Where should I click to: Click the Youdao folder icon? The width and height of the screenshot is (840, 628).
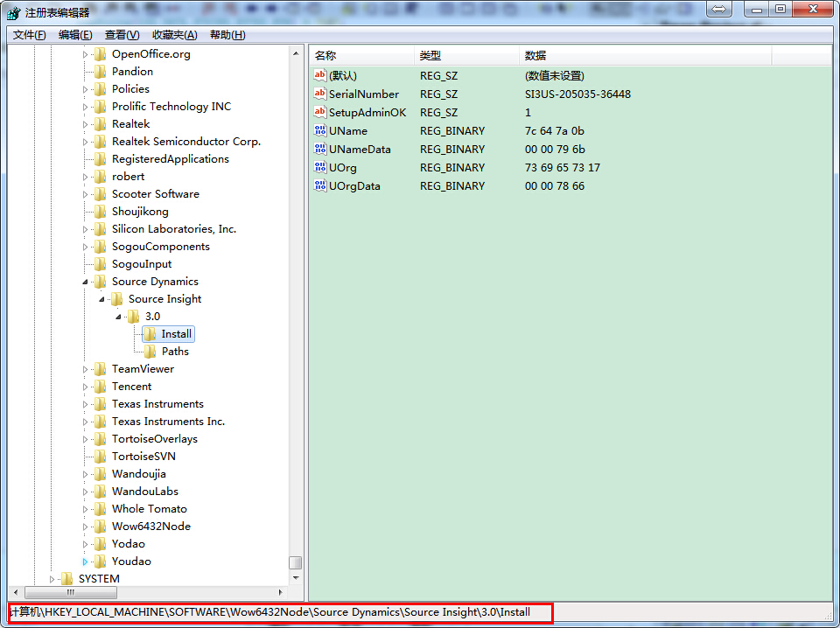point(100,561)
